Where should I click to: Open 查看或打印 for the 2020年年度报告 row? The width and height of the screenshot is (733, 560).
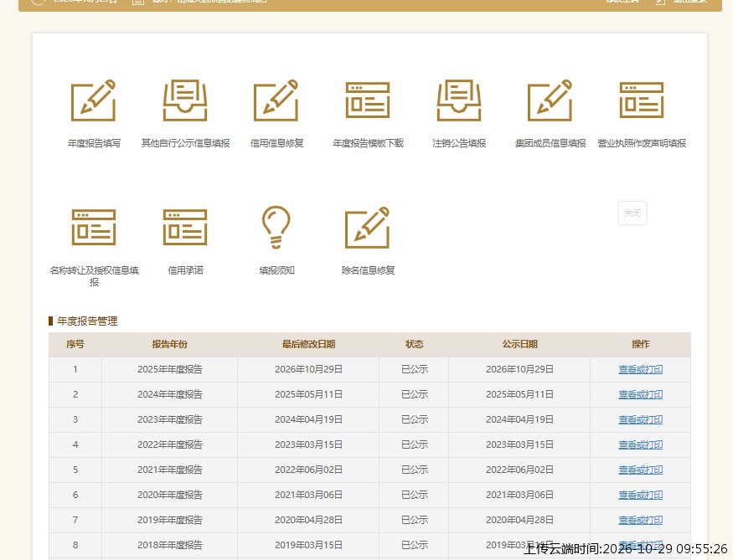[641, 495]
